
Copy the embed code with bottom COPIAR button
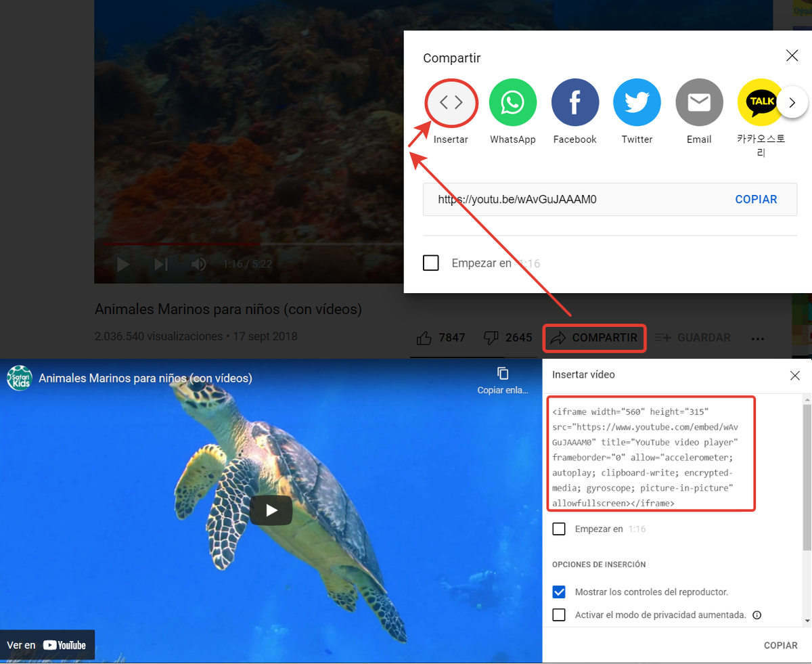coord(781,645)
